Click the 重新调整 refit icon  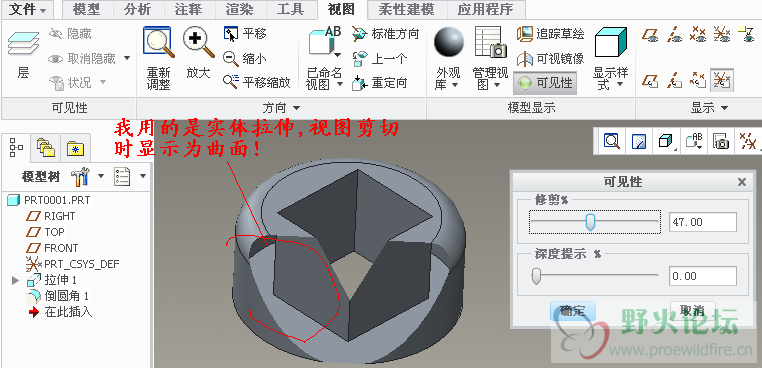click(158, 42)
